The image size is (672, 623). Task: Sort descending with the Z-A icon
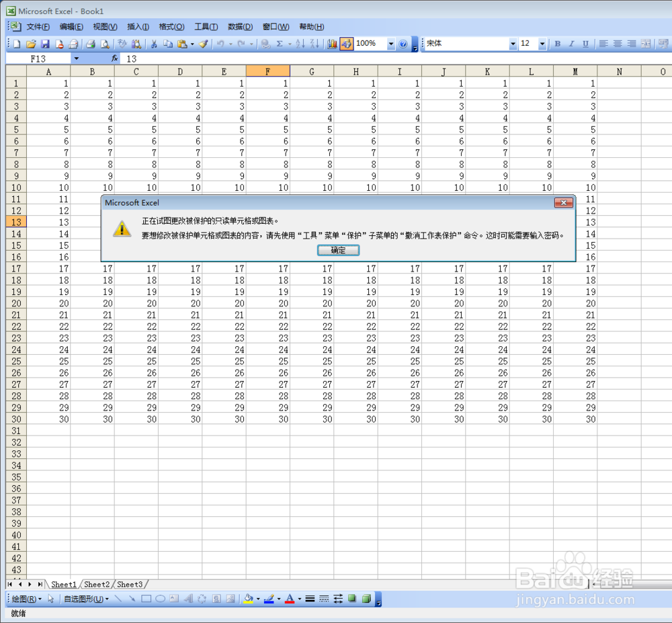[314, 44]
